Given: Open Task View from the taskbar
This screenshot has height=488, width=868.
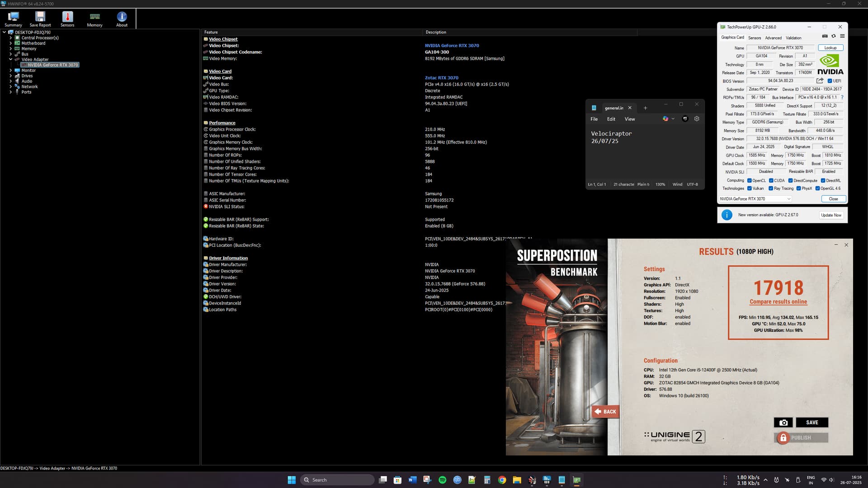Looking at the screenshot, I should pos(382,480).
